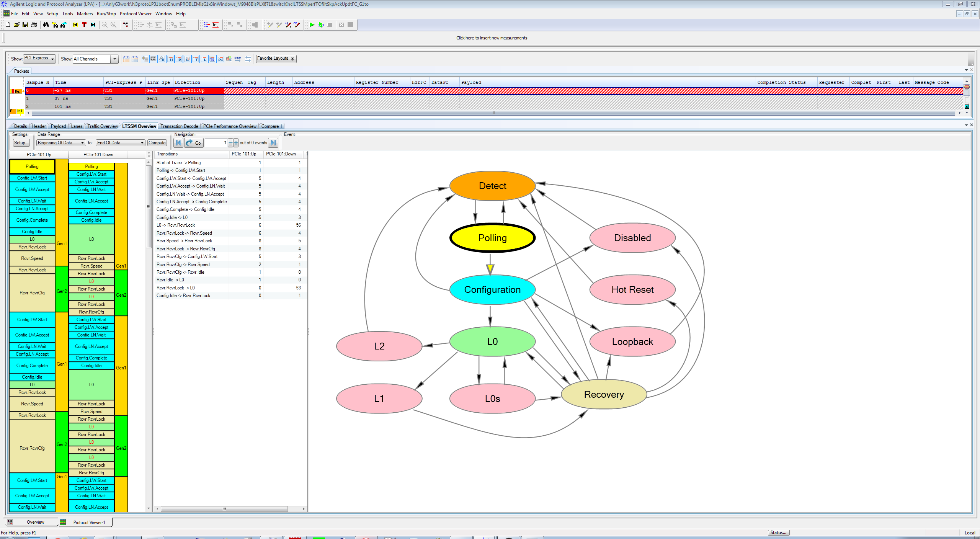The image size is (980, 539).
Task: Click the Recovery state node in diagram
Action: (x=604, y=394)
